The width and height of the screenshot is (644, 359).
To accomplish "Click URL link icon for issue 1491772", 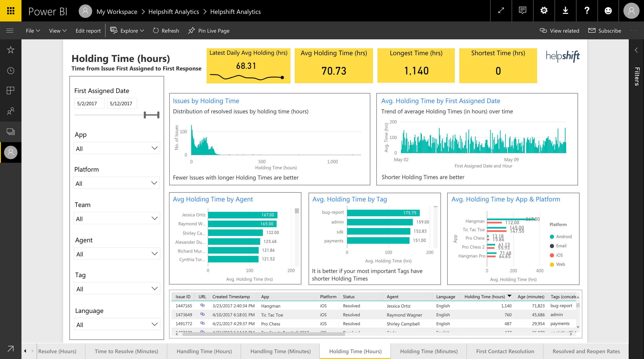I will (x=203, y=323).
